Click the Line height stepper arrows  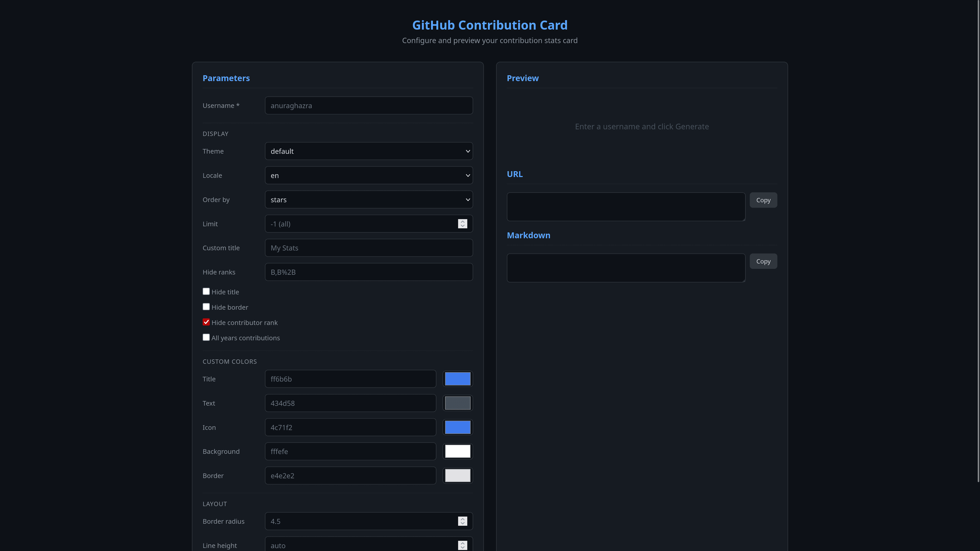pyautogui.click(x=463, y=545)
